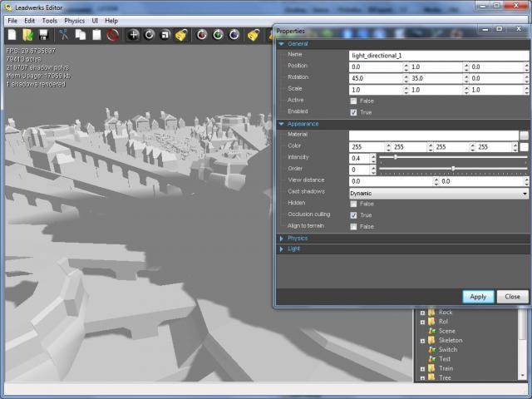Open the Physics menu in menu bar
532x399 pixels.
[75, 20]
